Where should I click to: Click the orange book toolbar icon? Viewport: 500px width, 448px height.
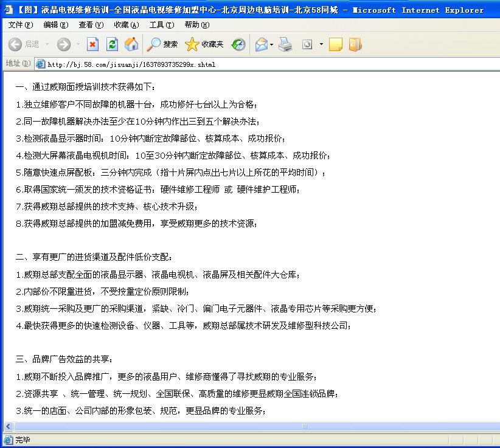coord(355,44)
